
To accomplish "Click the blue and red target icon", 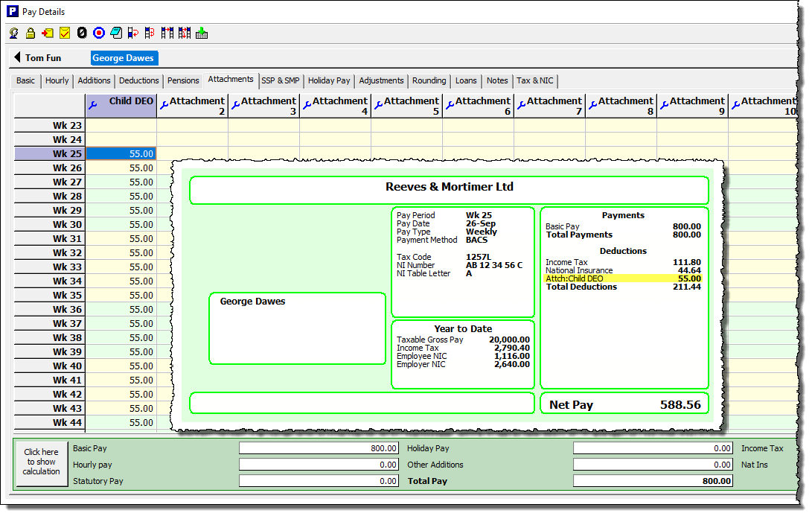I will 99,34.
